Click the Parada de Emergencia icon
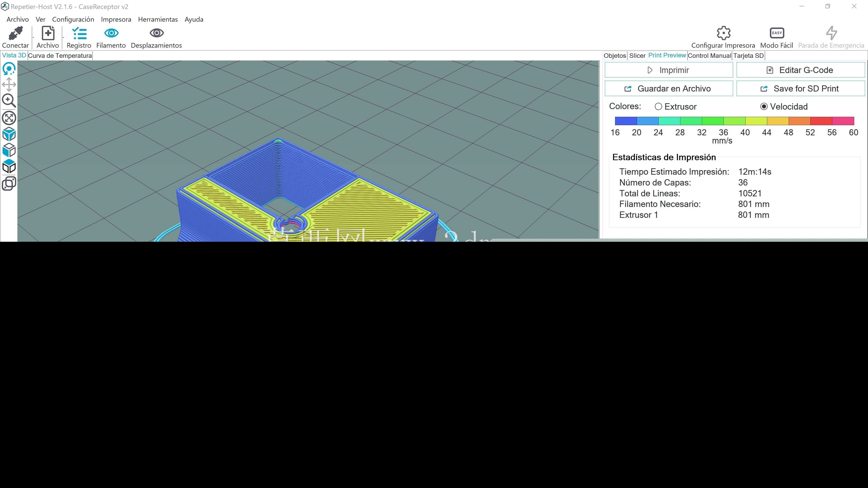 coord(831,33)
